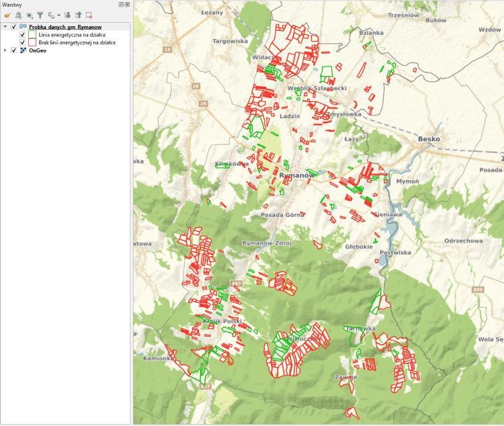Collapse the Probka_danych_gm_Rymanow layer tree
Viewport: 504px width, 426px height.
[5, 27]
